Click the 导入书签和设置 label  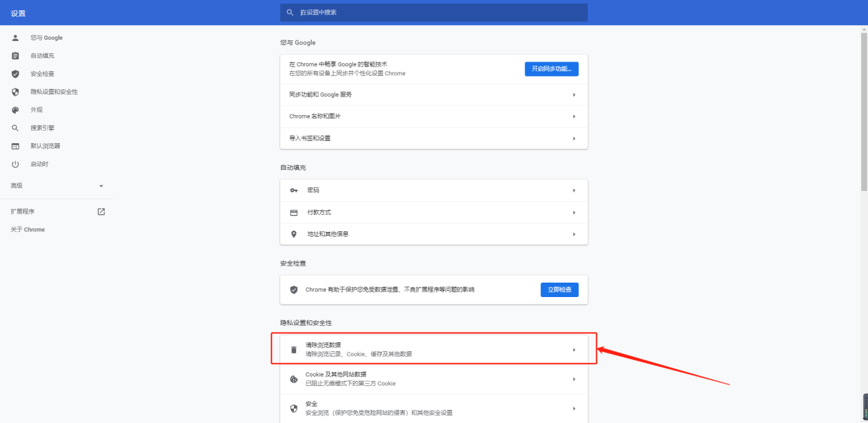tap(310, 138)
